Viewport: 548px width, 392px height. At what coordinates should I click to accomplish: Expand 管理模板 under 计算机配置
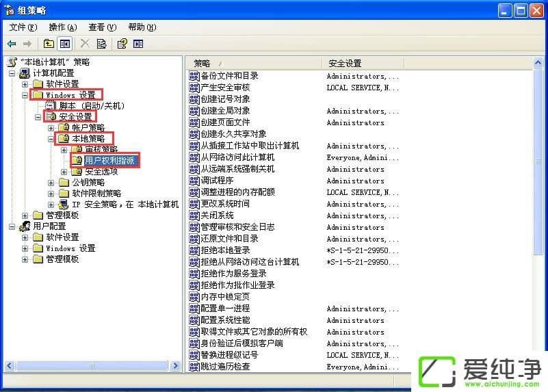coord(25,215)
